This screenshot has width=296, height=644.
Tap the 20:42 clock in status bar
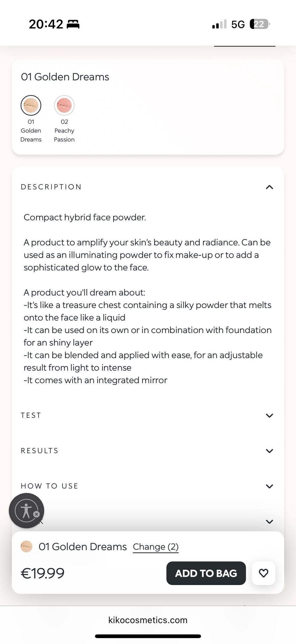[x=46, y=24]
